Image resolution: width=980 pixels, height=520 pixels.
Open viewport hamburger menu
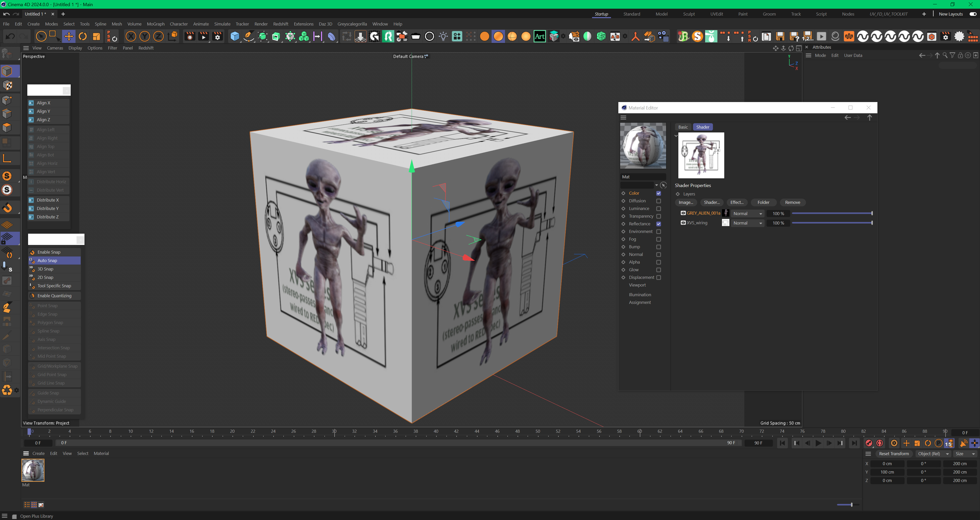click(x=26, y=48)
